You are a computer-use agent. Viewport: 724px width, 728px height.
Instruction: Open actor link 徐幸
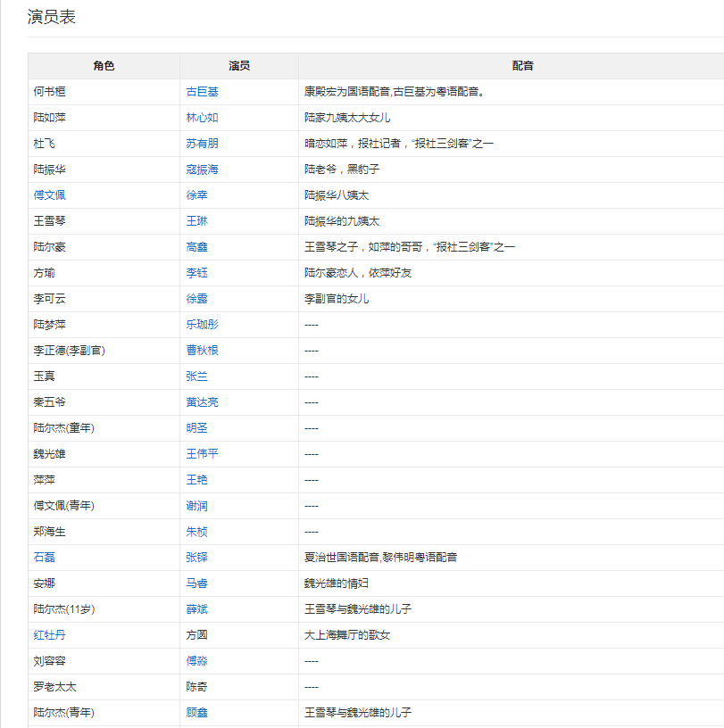click(196, 194)
